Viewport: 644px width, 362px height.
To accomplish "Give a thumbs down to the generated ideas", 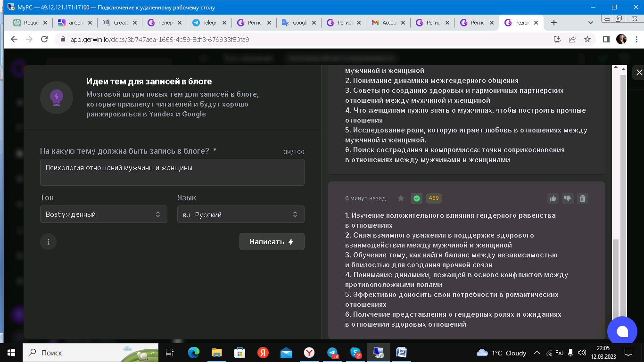I will 568,198.
